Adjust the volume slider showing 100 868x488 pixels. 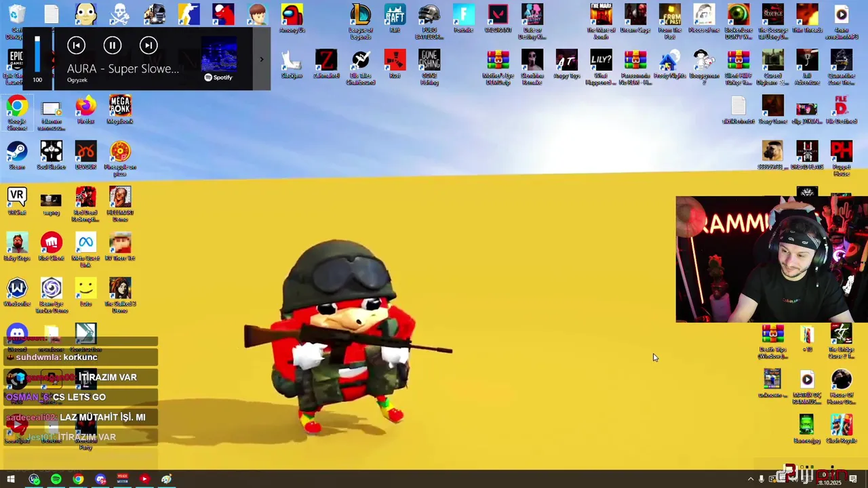[37, 54]
